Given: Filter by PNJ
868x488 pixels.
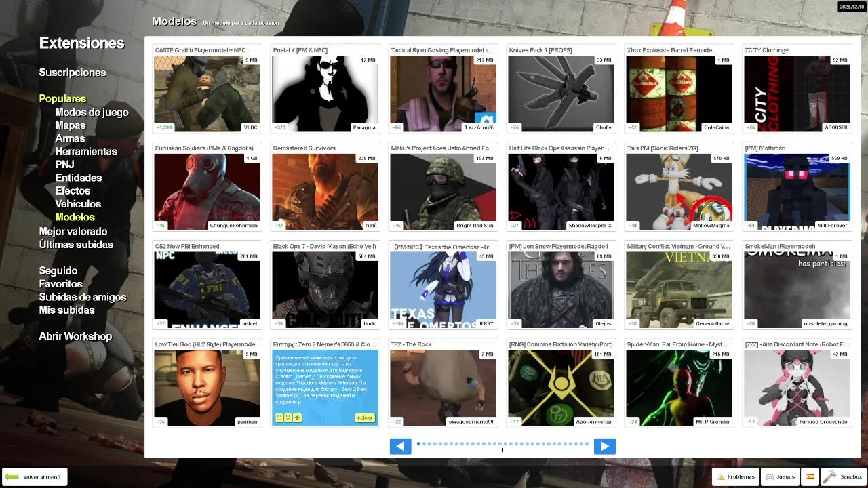Looking at the screenshot, I should click(x=64, y=165).
